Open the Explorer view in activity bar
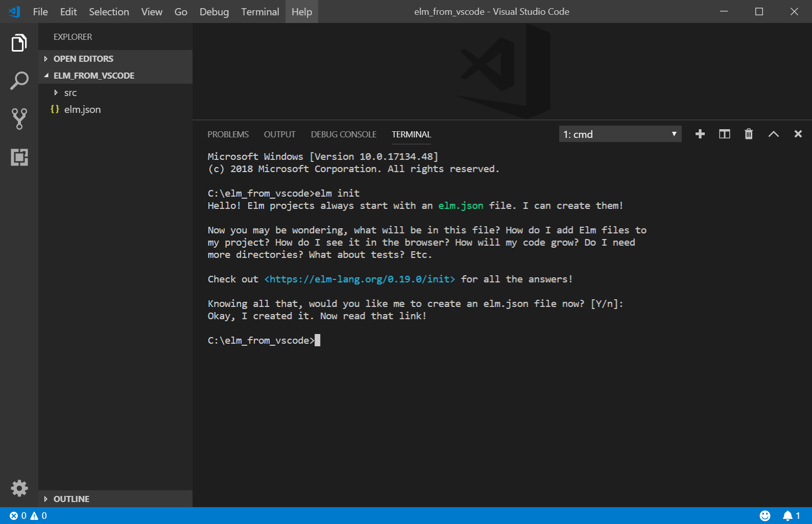Screen dimensions: 812x524 click(19, 43)
